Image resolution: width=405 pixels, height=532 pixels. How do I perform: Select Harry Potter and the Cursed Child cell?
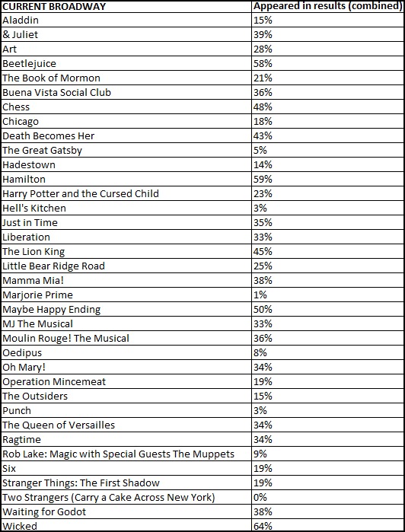(126, 194)
